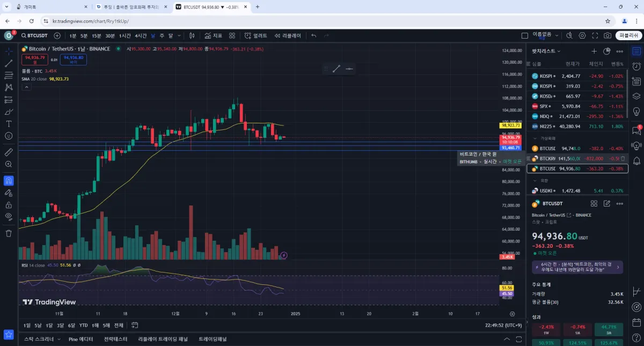The width and height of the screenshot is (644, 346).
Task: Hide all drawings with eye icon
Action: (9, 217)
